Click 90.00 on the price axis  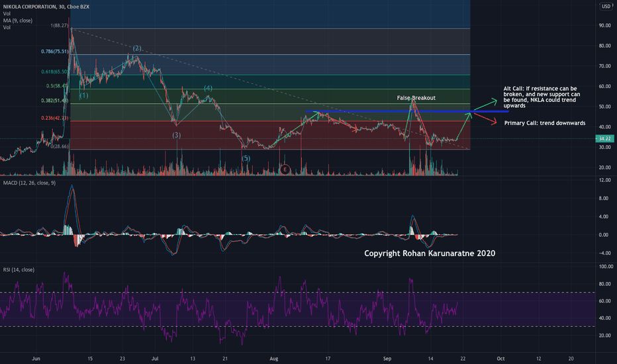coord(605,26)
